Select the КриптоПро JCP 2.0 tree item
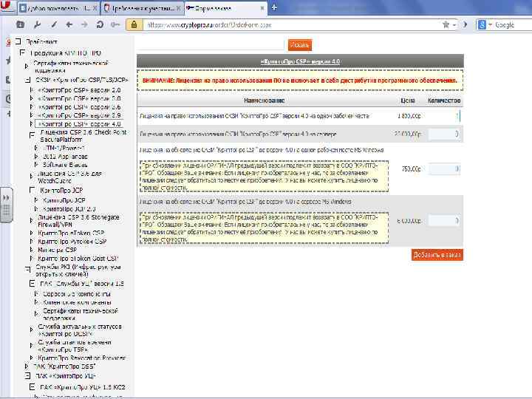The image size is (532, 399). click(x=69, y=208)
